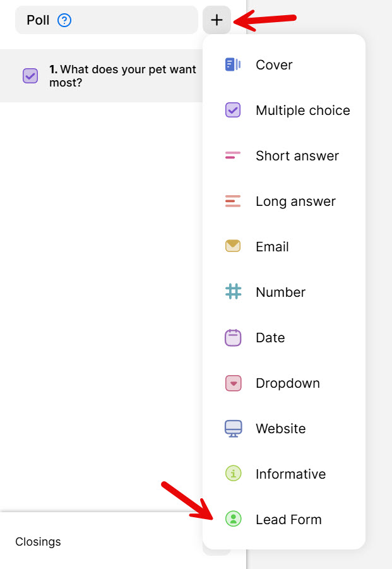
Task: Open the Poll help question mark
Action: point(64,20)
